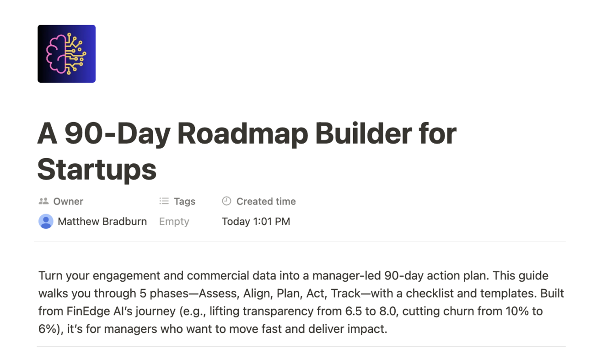Image resolution: width=591 pixels, height=364 pixels.
Task: Click Matthew Bradburn's avatar icon
Action: coord(46,221)
